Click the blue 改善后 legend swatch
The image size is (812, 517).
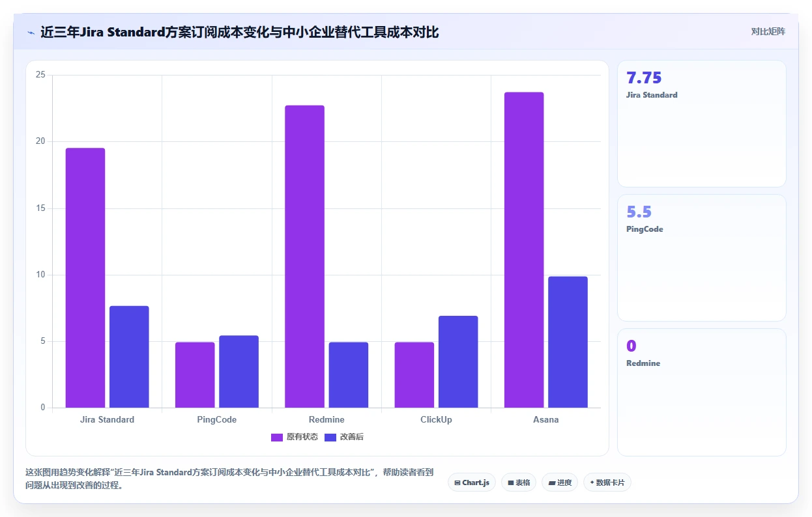point(330,437)
